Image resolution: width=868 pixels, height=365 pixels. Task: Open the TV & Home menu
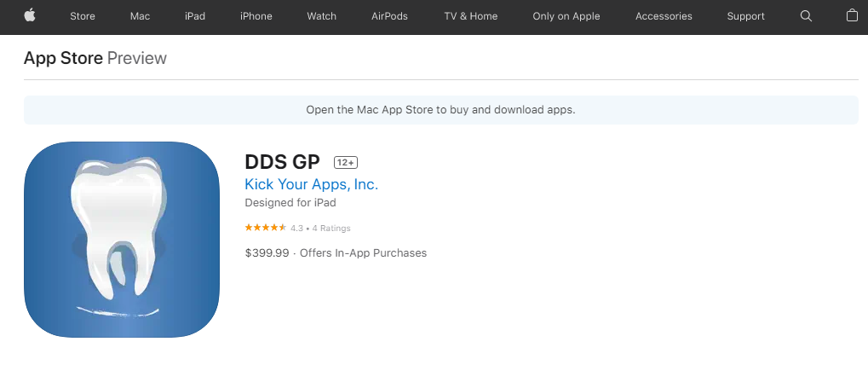point(470,16)
